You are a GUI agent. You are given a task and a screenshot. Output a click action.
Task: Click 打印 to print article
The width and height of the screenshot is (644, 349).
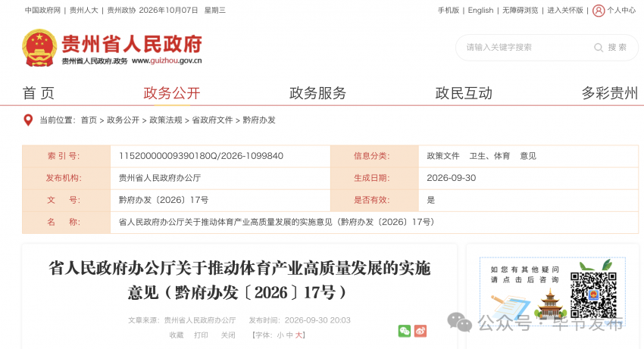(x=201, y=335)
